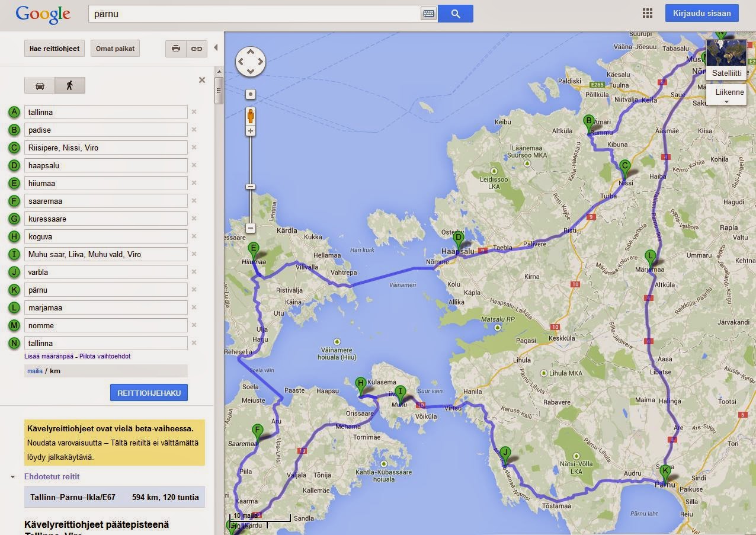Viewport: 756px width, 535px height.
Task: Click the varbla destination field
Action: 106,272
